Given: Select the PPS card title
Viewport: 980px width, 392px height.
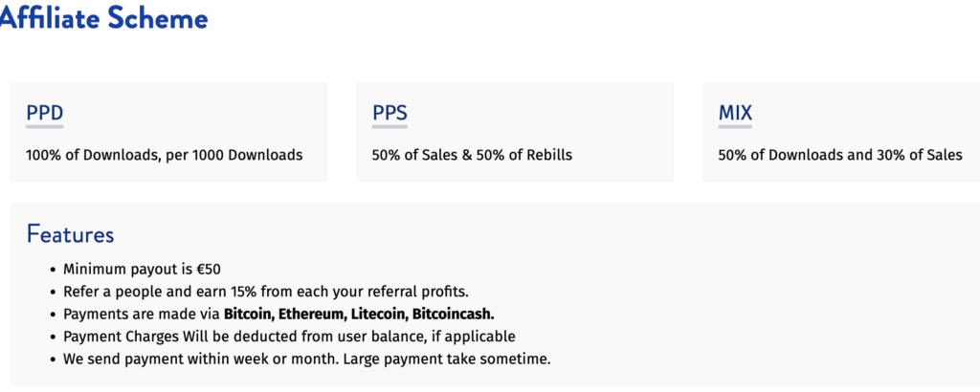Looking at the screenshot, I should tap(390, 113).
